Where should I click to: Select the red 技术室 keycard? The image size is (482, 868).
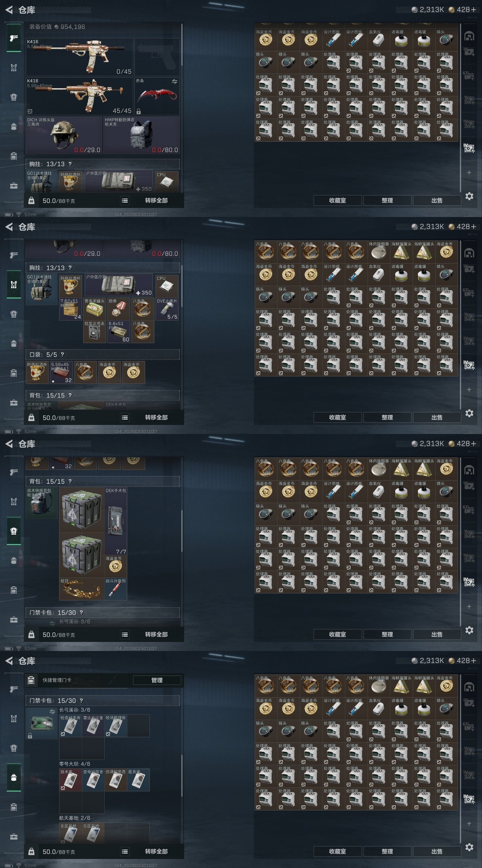70,780
